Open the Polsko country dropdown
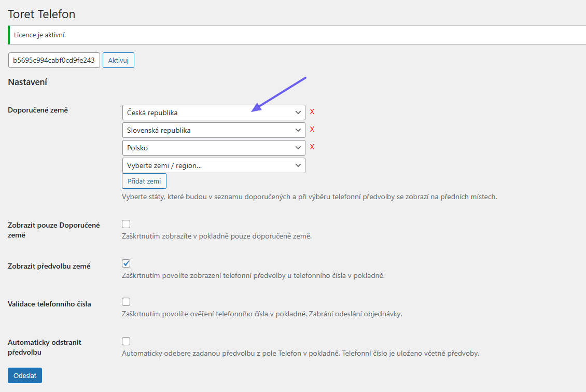Viewport: 586px width, 392px height. click(214, 148)
